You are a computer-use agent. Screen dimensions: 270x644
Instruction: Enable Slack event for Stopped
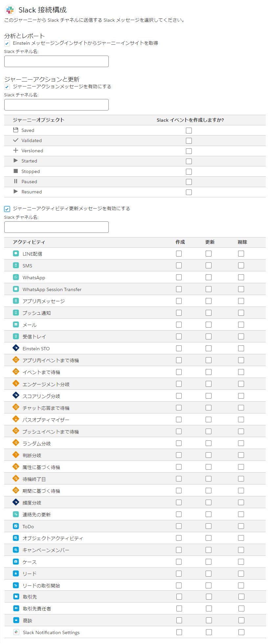(x=189, y=172)
